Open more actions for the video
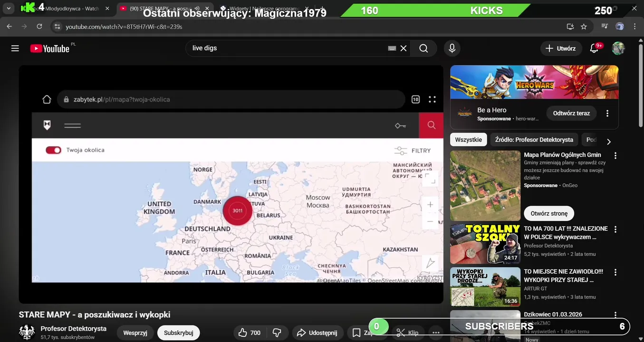Viewport: 644px width, 342px height. (435, 333)
